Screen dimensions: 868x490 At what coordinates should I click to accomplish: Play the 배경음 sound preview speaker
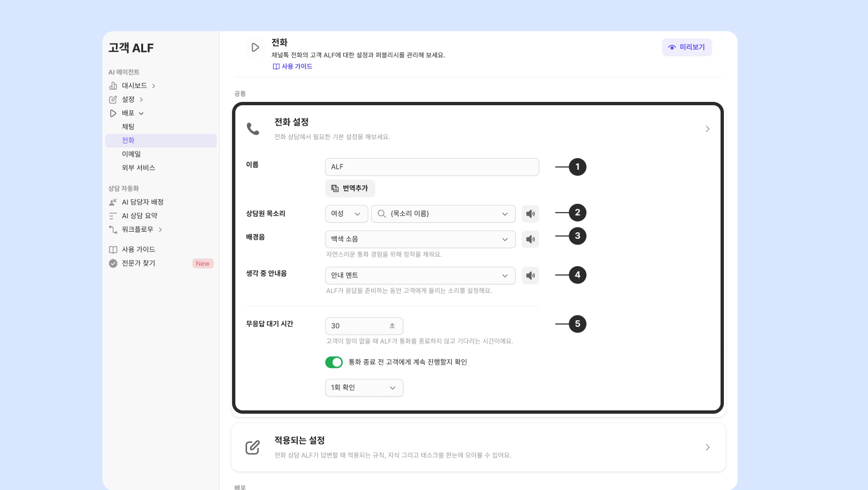click(530, 239)
